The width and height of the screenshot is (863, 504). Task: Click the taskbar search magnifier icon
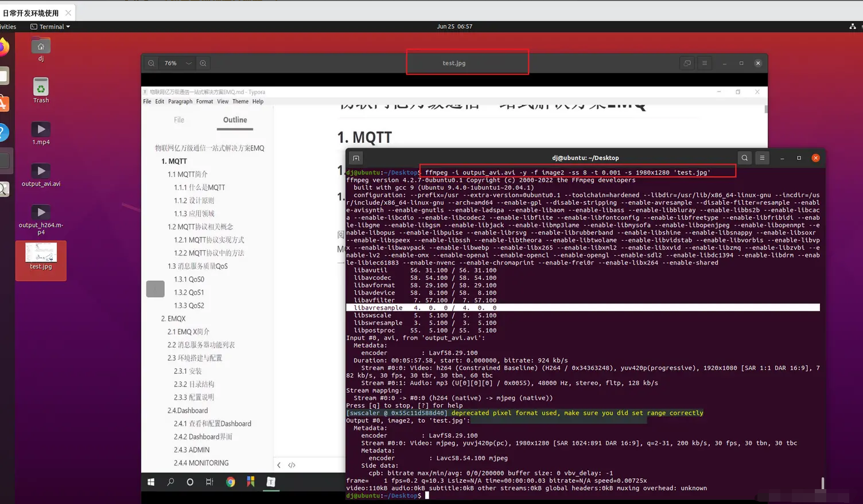pos(170,482)
